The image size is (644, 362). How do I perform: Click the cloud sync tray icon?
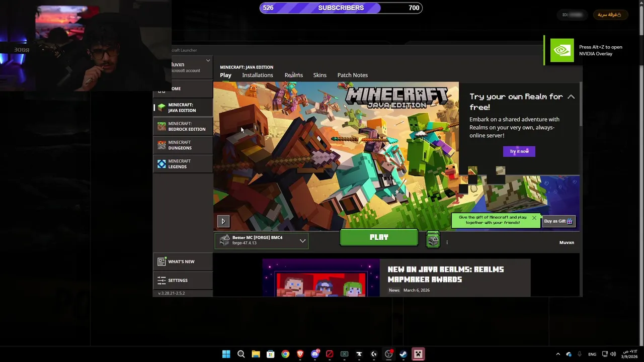[x=569, y=354]
